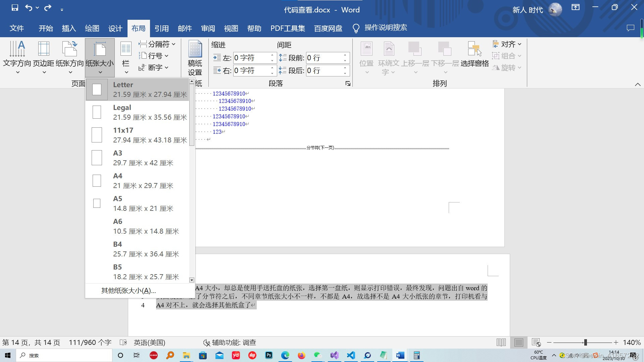
Task: Click the word count 111/960 个字
Action: [x=90, y=342]
